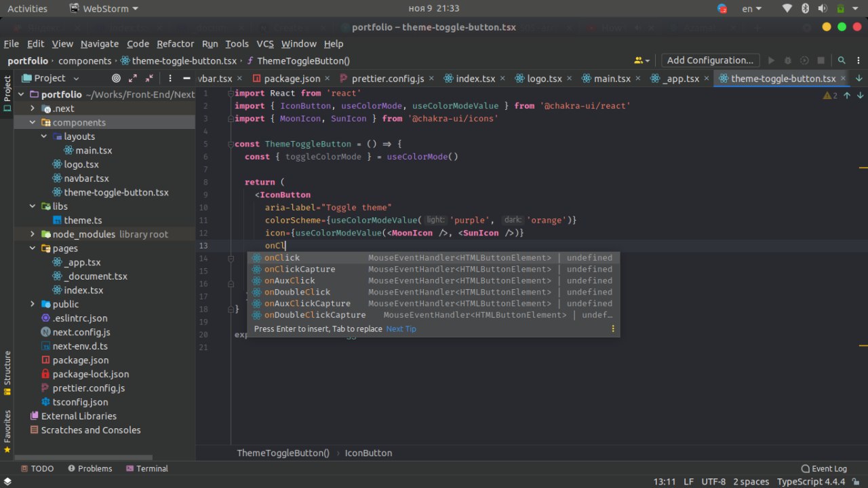The width and height of the screenshot is (868, 488).
Task: Select tsconfig.json in the project tree
Action: pyautogui.click(x=80, y=402)
